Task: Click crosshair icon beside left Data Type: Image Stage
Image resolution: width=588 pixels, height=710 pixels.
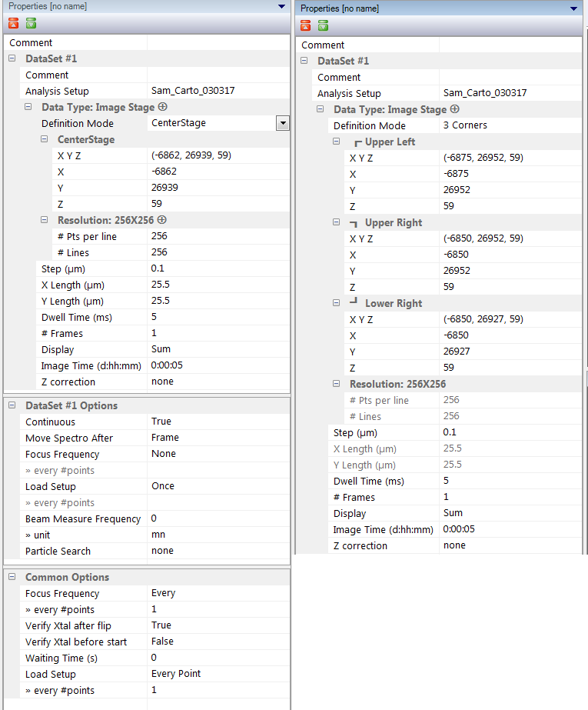Action: pyautogui.click(x=162, y=107)
